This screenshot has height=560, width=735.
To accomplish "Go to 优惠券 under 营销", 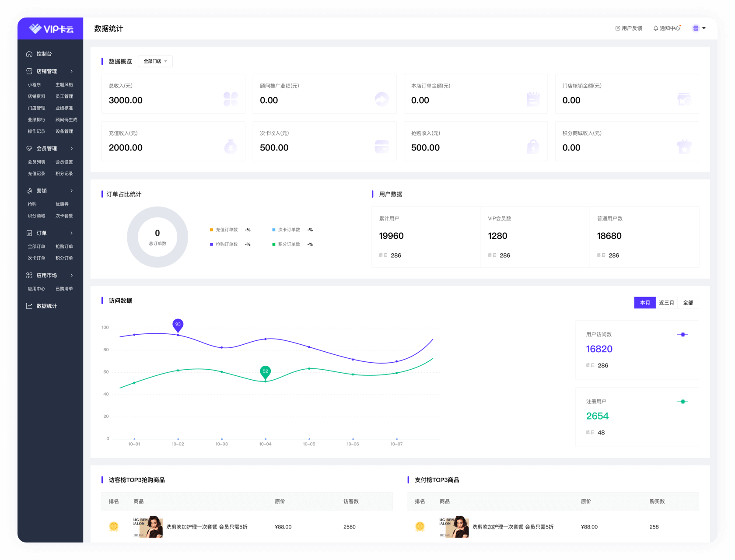I will click(62, 204).
